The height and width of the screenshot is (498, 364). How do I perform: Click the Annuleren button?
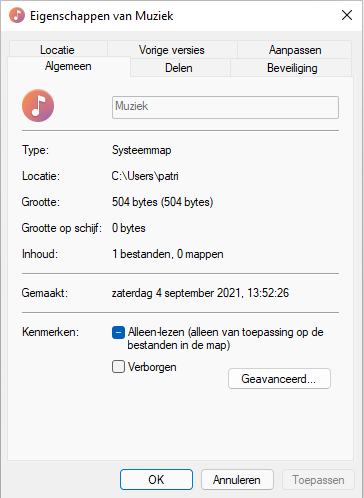(x=237, y=480)
